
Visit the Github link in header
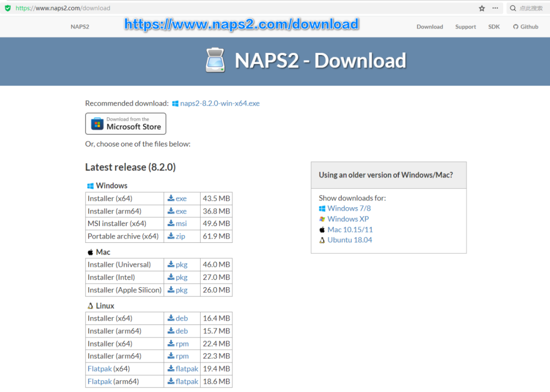pyautogui.click(x=526, y=26)
